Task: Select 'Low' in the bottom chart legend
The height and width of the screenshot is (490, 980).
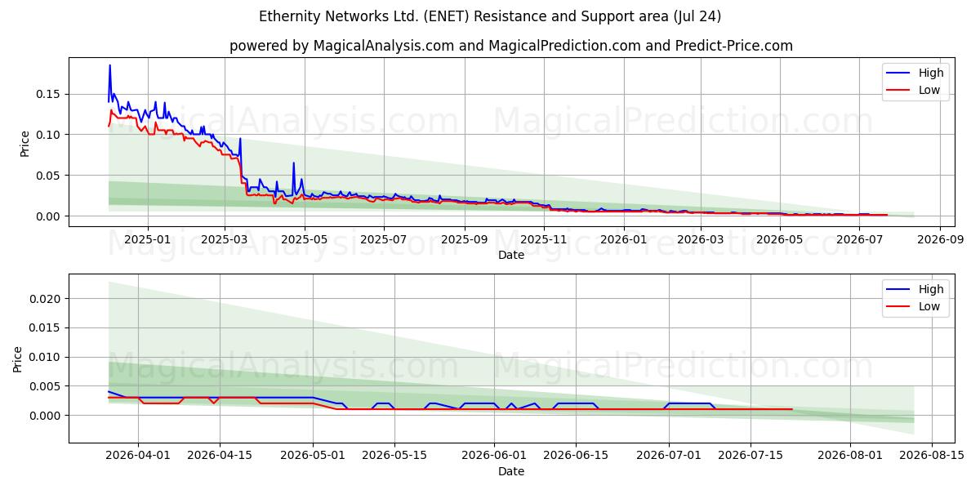Action: tap(929, 306)
